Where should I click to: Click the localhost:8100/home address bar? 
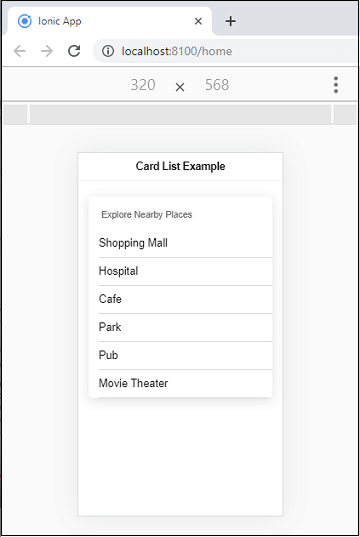pos(226,51)
